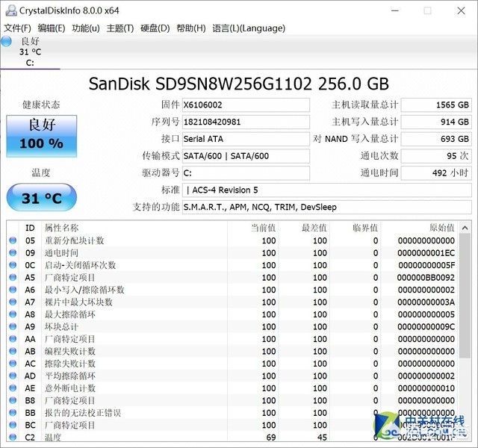The width and height of the screenshot is (478, 448).
Task: Click the 序列号 field 182108420981
Action: (246, 122)
